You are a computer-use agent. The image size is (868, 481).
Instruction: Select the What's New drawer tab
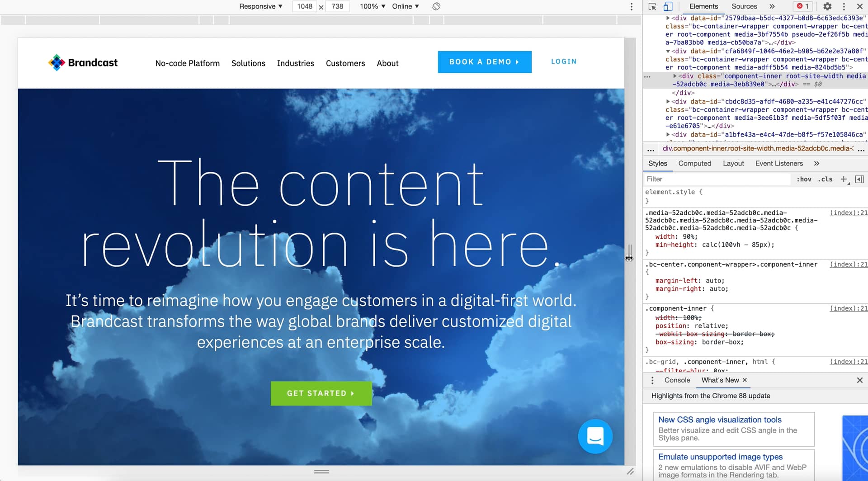[x=720, y=381]
